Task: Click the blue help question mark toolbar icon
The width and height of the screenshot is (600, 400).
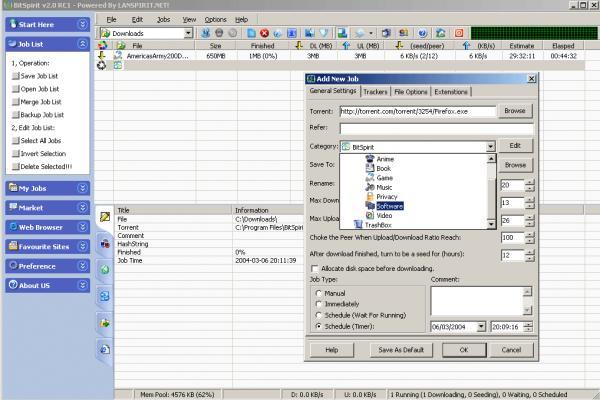Action: pos(422,33)
